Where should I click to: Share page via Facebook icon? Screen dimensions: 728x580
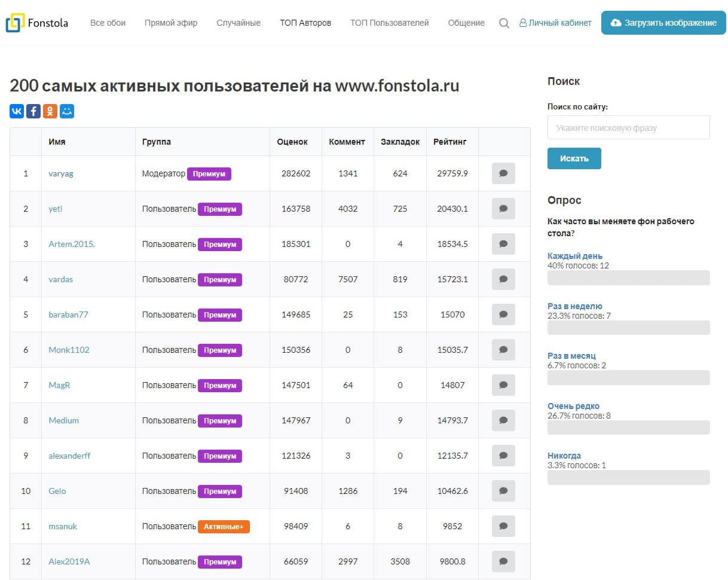click(33, 111)
